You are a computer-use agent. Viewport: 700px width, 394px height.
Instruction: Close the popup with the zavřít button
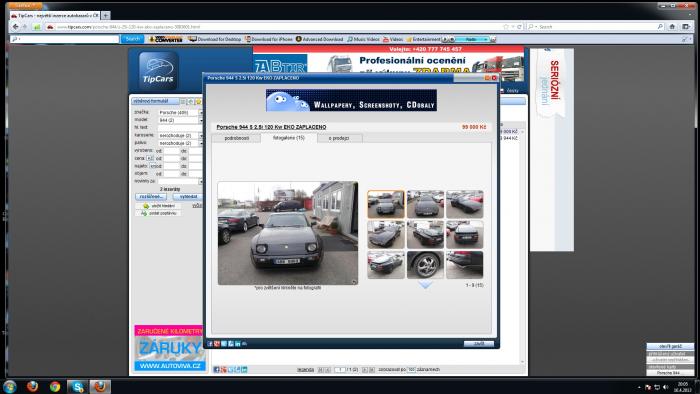479,344
